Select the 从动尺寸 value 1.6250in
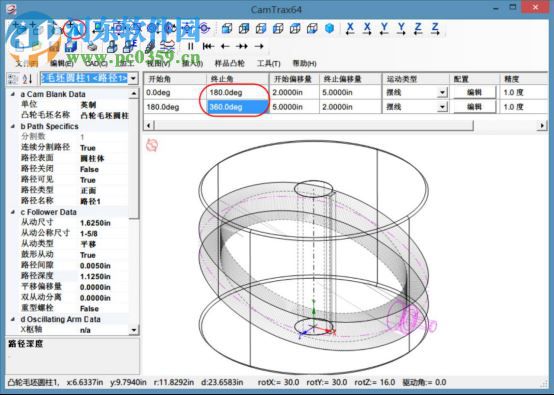Screen dimensions: 554x395 (95, 223)
